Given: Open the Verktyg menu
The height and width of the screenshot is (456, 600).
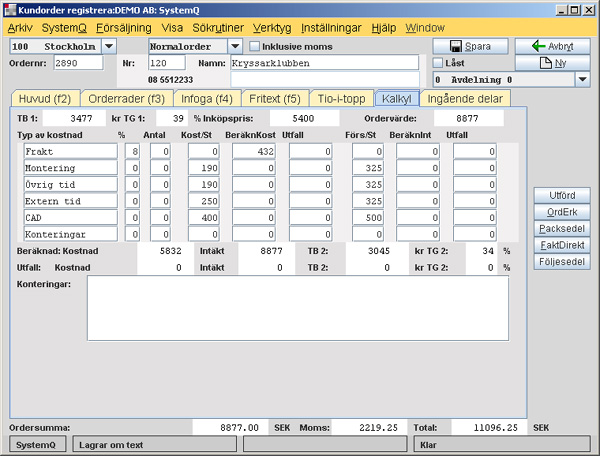Looking at the screenshot, I should pos(272,28).
